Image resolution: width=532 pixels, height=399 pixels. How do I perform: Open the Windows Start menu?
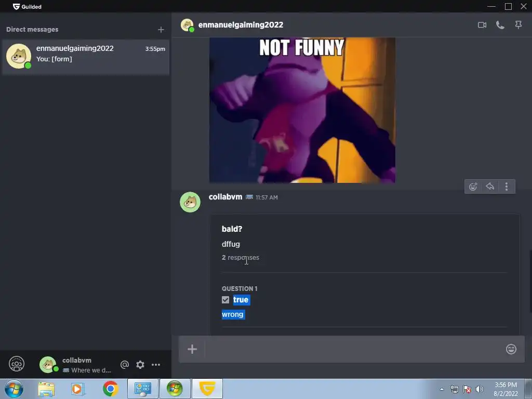point(14,389)
